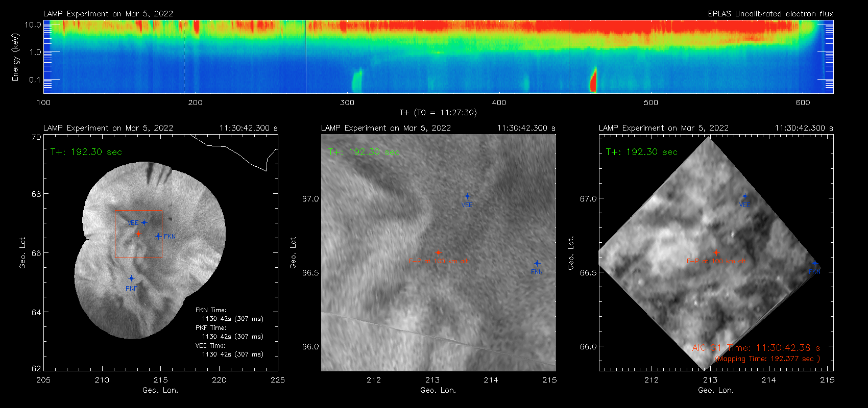This screenshot has width=868, height=408.
Task: Click the '300' tick on spectrogram time axis
Action: coord(347,103)
